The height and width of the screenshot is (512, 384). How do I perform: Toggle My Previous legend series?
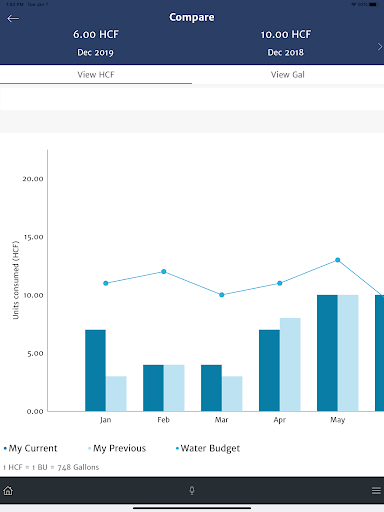tap(117, 448)
